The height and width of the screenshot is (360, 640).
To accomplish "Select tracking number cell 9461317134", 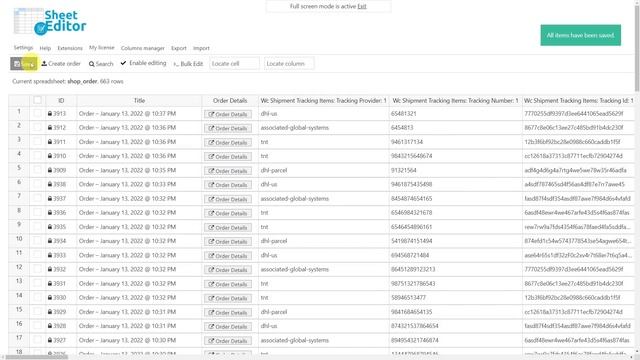I will [455, 142].
